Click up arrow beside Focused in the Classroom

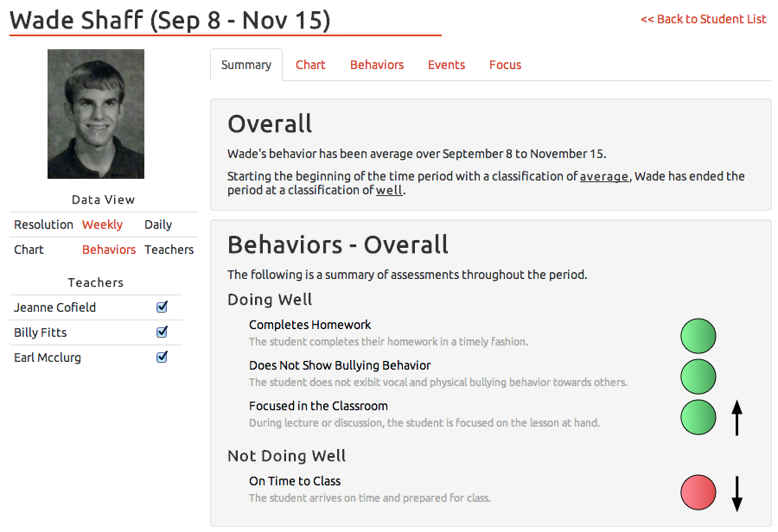coord(737,417)
